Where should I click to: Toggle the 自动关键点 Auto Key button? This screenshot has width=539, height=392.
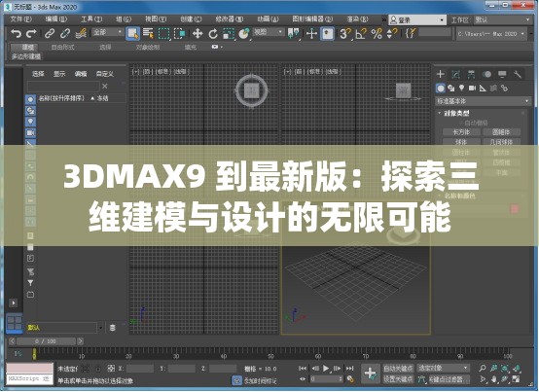[x=398, y=369]
